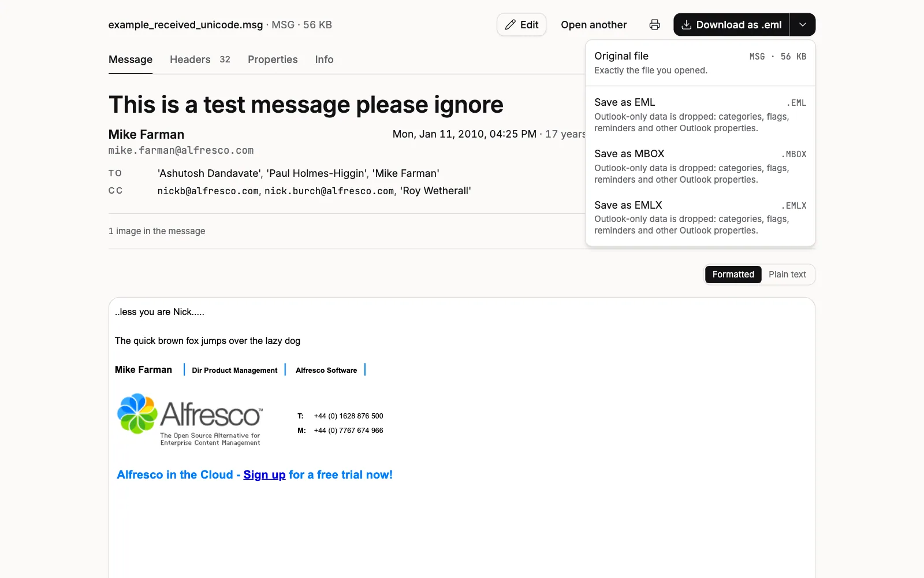This screenshot has height=578, width=924.
Task: Click CC address nick.burch@alfresco.com
Action: tap(329, 191)
